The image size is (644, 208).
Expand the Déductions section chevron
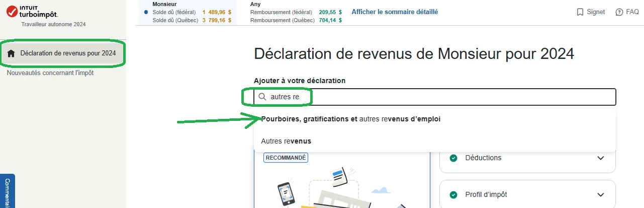(600, 158)
